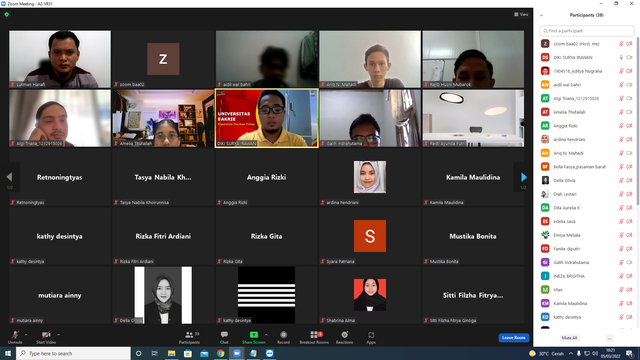The image size is (640, 360).
Task: Open Windows Start menu
Action: pos(8,353)
